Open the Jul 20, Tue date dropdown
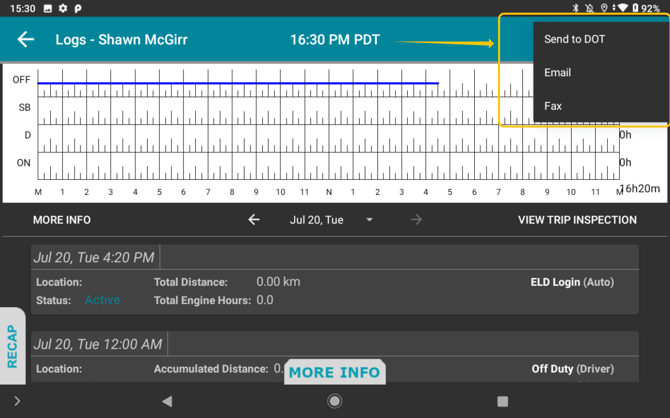The image size is (670, 418). coord(332,220)
